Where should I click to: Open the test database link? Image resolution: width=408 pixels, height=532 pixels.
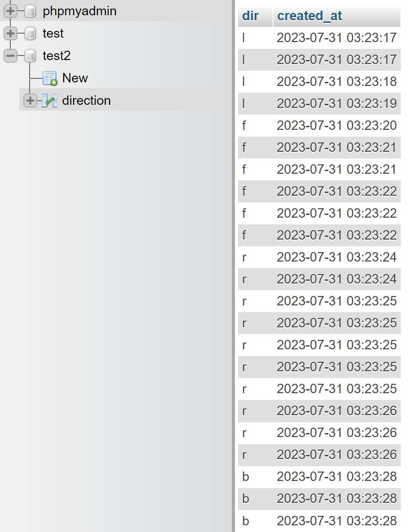pyautogui.click(x=53, y=33)
